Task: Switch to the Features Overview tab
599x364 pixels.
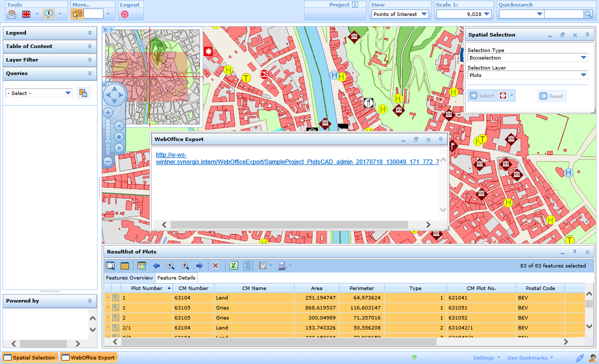Action: (129, 277)
